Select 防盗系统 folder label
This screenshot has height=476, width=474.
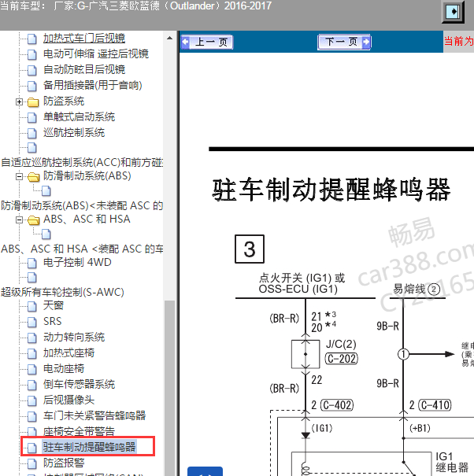click(x=64, y=101)
